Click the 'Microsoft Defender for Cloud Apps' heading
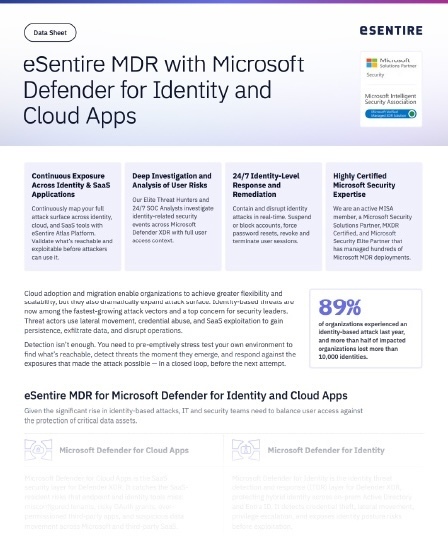 coord(124,450)
